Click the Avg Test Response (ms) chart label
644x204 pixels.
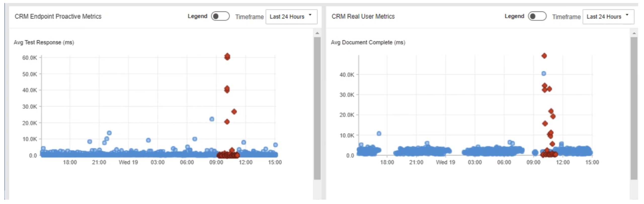(44, 42)
